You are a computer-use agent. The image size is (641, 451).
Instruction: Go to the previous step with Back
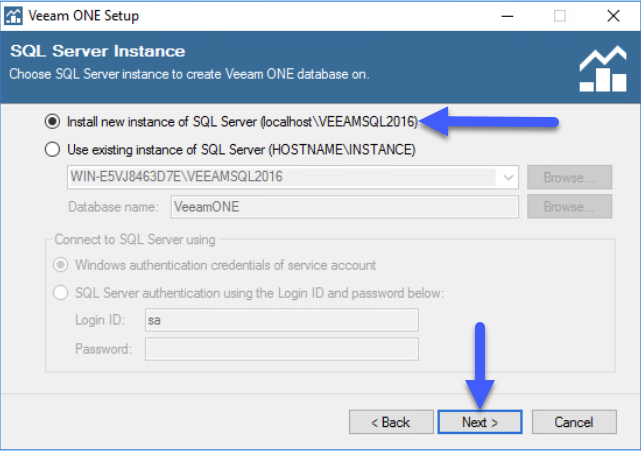click(391, 422)
